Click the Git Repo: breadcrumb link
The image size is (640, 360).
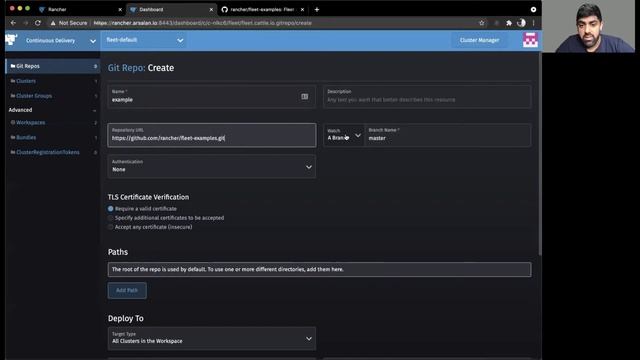click(x=126, y=68)
